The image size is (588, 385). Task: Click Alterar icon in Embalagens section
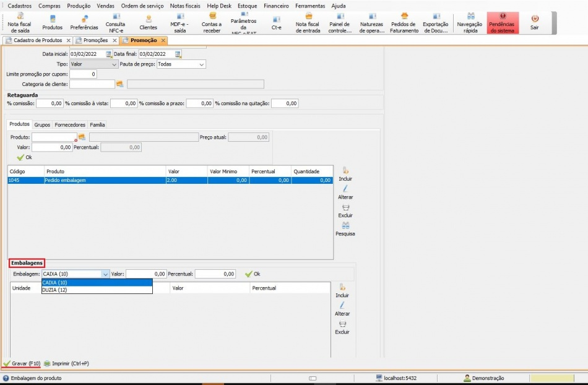[x=342, y=309]
